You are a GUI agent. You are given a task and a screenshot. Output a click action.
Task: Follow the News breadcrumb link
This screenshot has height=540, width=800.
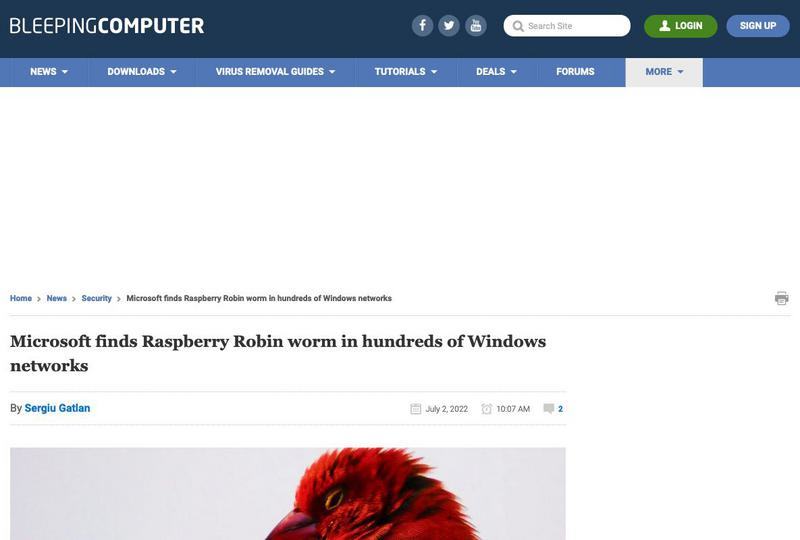pos(57,298)
